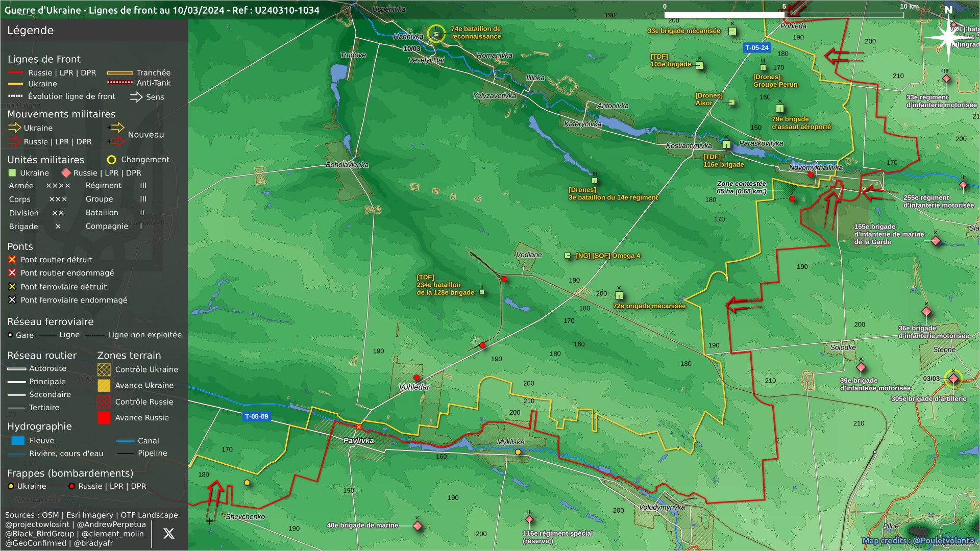Click the circled 305e brigade d'artillerie marker
This screenshot has height=551, width=980.
click(x=953, y=379)
